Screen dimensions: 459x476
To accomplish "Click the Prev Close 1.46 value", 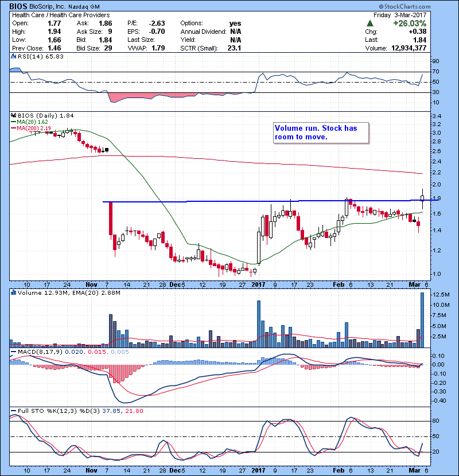I will click(55, 48).
